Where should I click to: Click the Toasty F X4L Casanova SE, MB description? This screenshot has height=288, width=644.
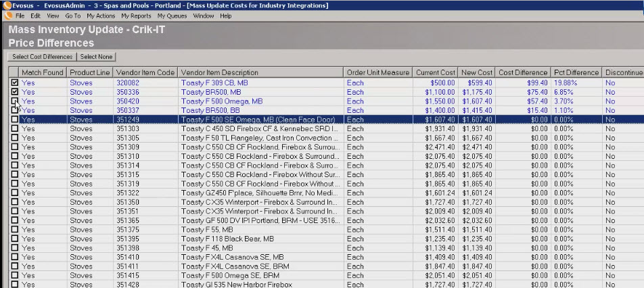tap(233, 257)
